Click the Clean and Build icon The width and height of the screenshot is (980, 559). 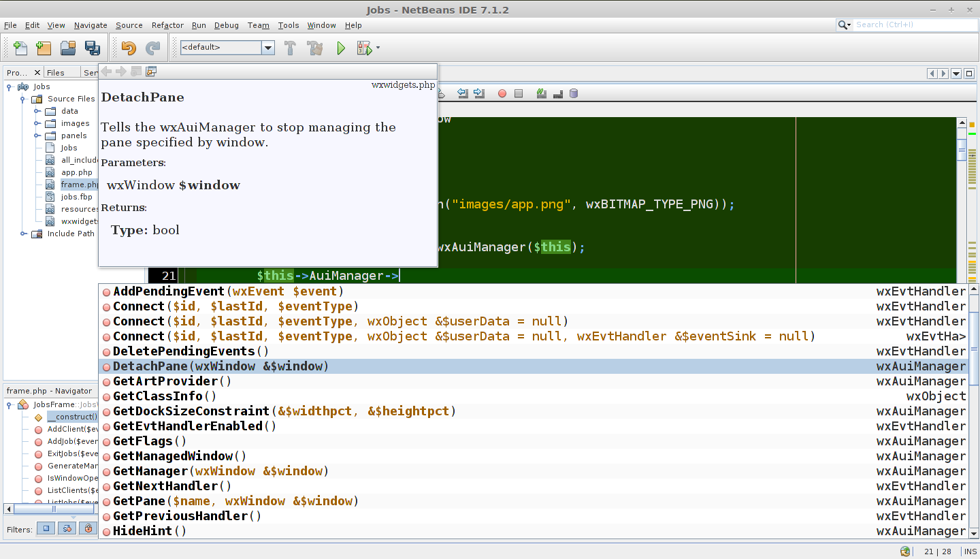[x=314, y=48]
